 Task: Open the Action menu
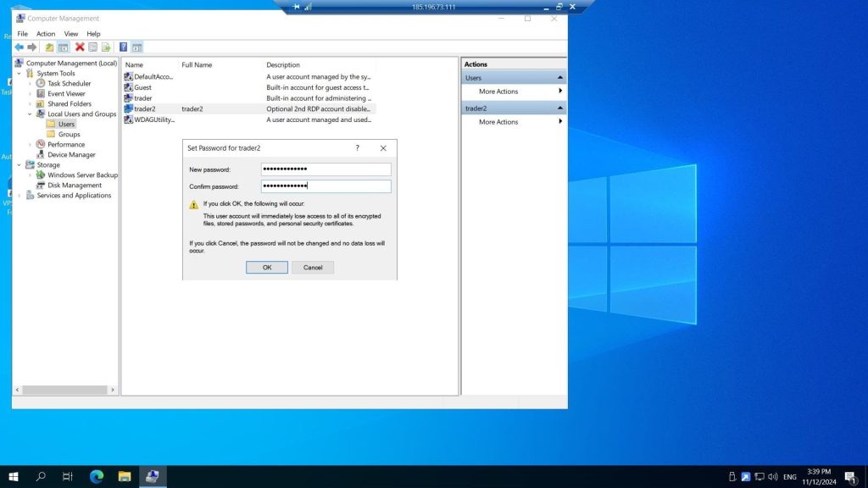46,34
